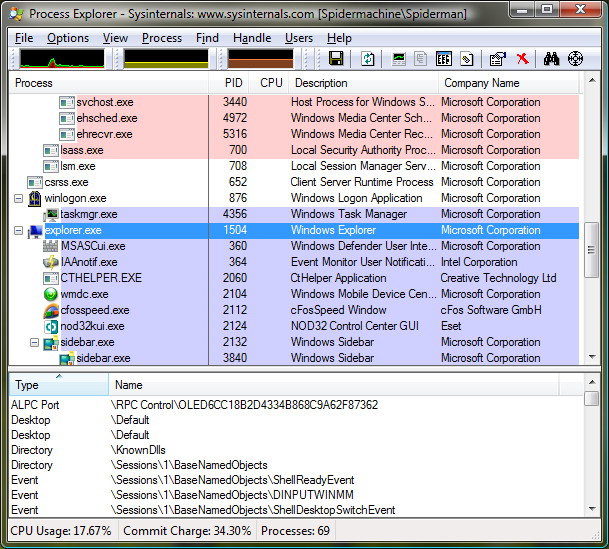Click the View Handles/DLLs toolbar icon
609x549 pixels.
point(466,59)
